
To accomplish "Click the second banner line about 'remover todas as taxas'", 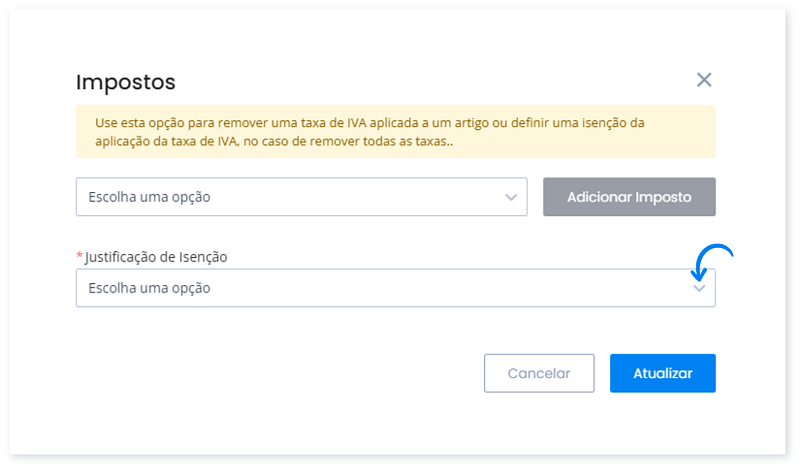I will coord(274,141).
